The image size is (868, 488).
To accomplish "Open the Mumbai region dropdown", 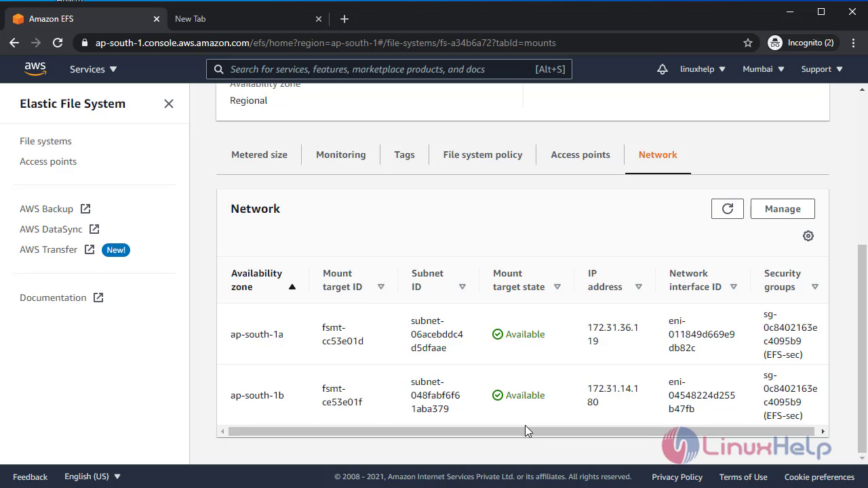I will point(764,69).
